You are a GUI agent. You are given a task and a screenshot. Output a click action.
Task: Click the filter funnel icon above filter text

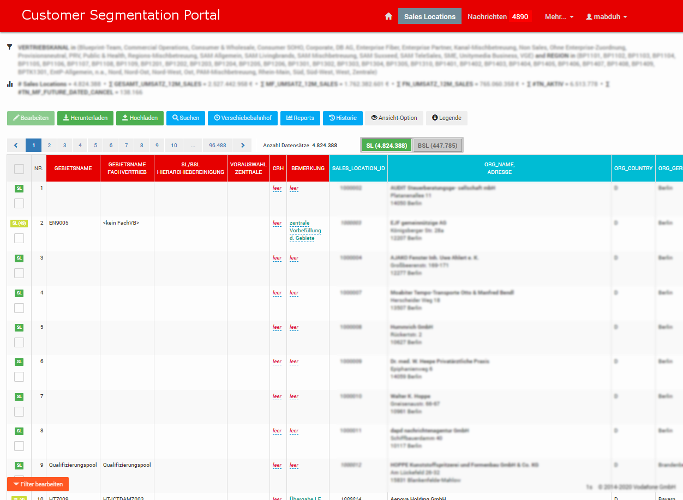pos(10,47)
